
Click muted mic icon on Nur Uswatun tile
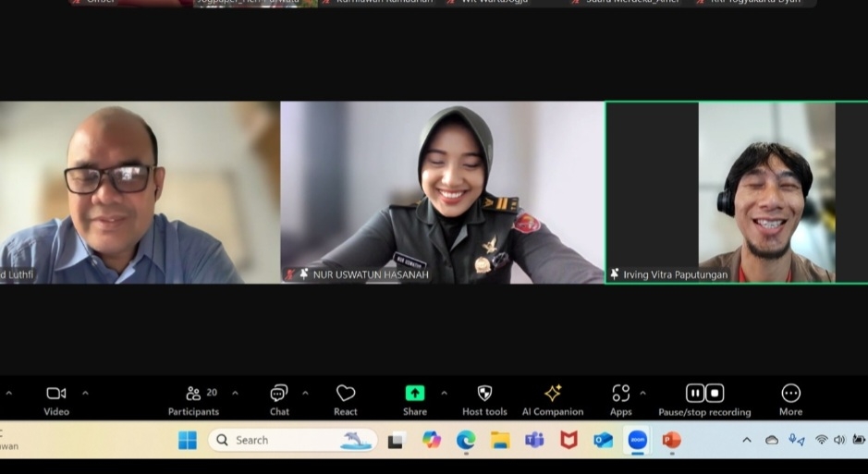click(x=289, y=274)
